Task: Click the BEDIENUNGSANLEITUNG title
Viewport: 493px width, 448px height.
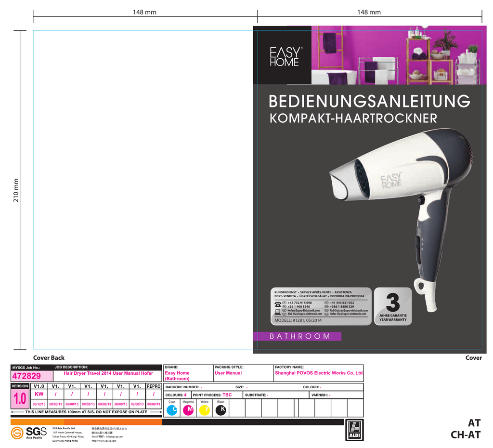Action: click(369, 101)
